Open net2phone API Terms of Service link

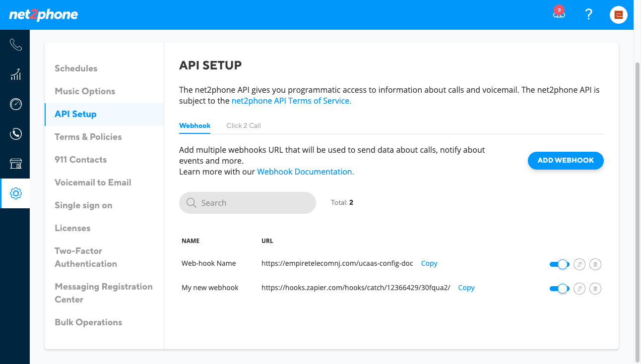click(x=291, y=101)
